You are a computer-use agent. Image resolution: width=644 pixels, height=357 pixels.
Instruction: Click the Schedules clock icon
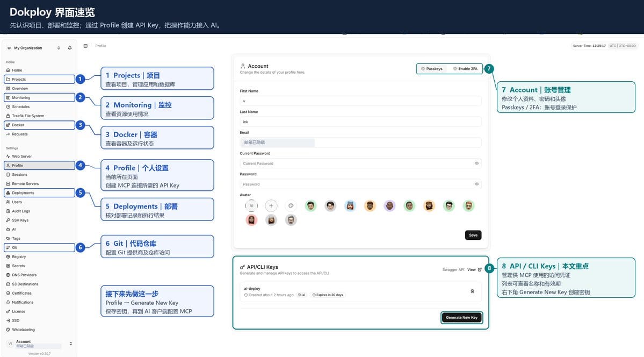(x=8, y=106)
